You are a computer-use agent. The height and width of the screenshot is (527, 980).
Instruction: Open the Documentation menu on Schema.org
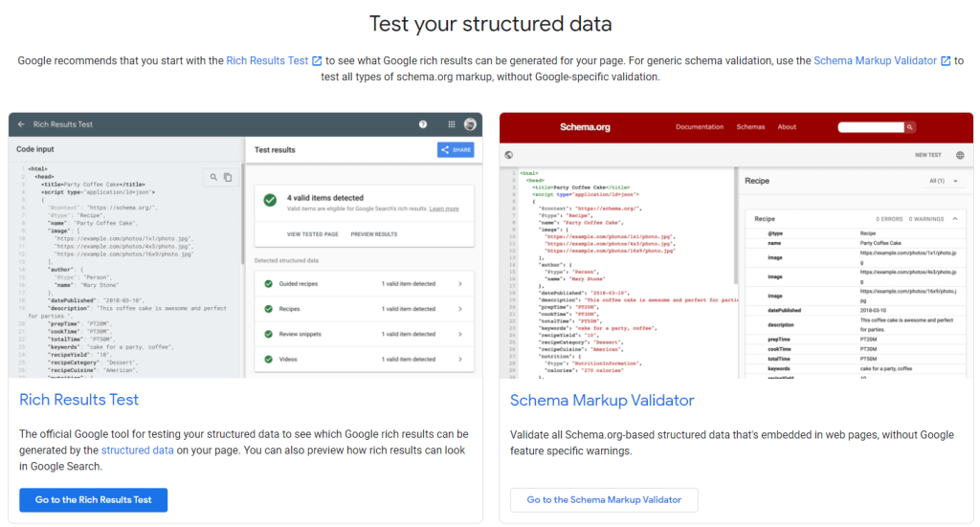[700, 126]
